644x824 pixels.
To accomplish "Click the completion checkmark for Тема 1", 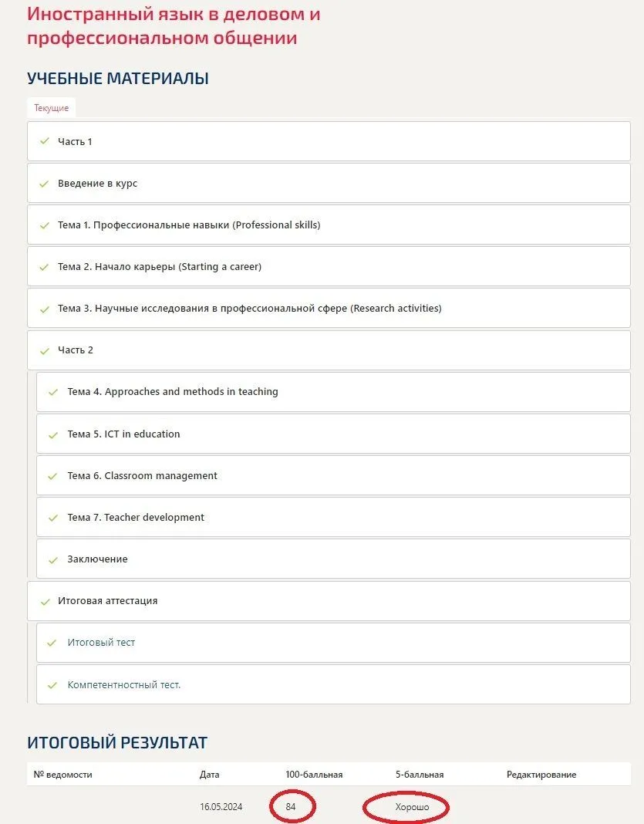I will pyautogui.click(x=44, y=225).
